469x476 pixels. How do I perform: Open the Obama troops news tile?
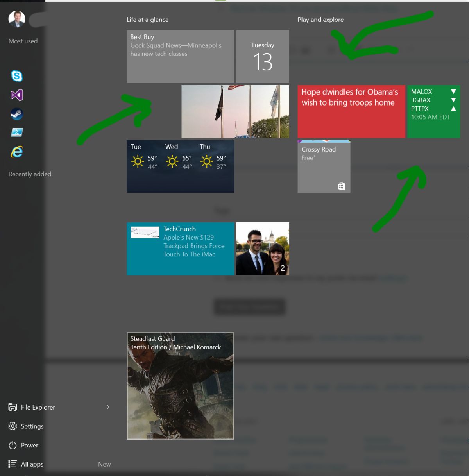[x=351, y=111]
